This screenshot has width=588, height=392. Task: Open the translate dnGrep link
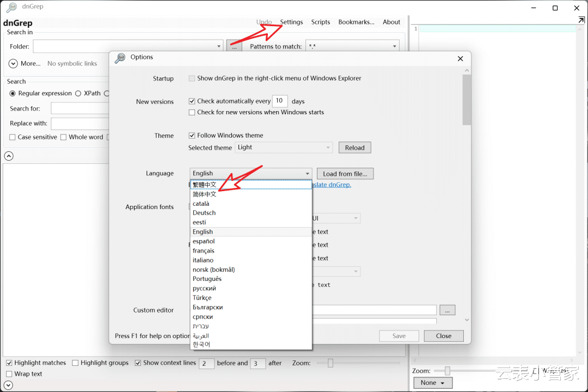pyautogui.click(x=332, y=185)
